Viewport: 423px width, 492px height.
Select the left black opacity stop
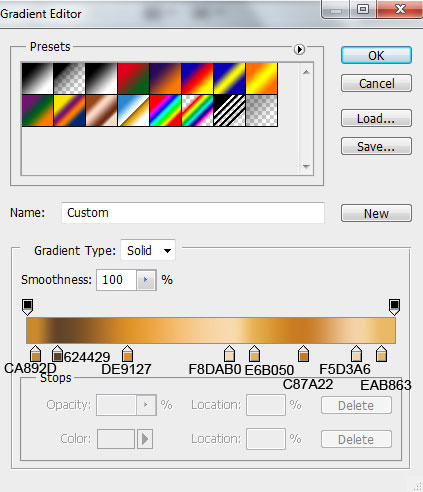(x=27, y=307)
